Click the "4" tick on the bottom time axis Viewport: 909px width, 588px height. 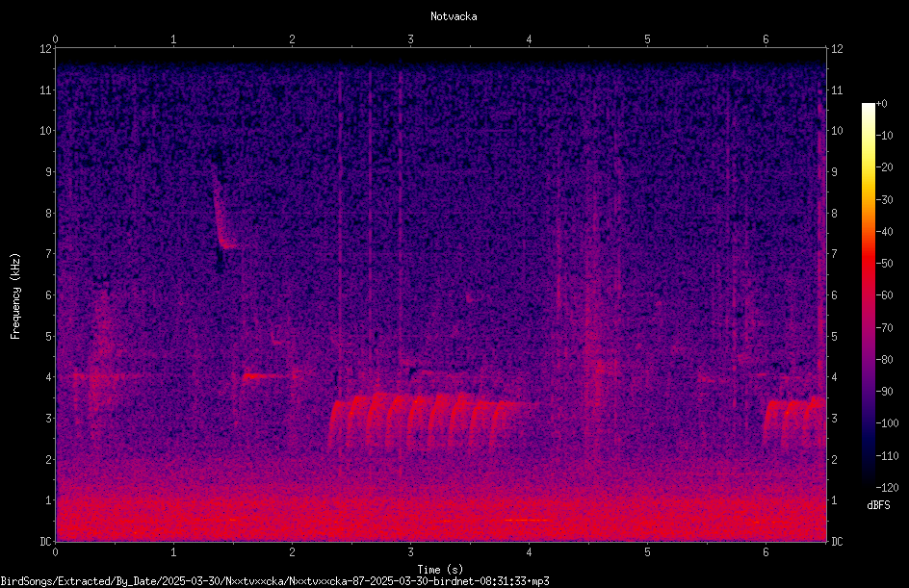tap(529, 552)
